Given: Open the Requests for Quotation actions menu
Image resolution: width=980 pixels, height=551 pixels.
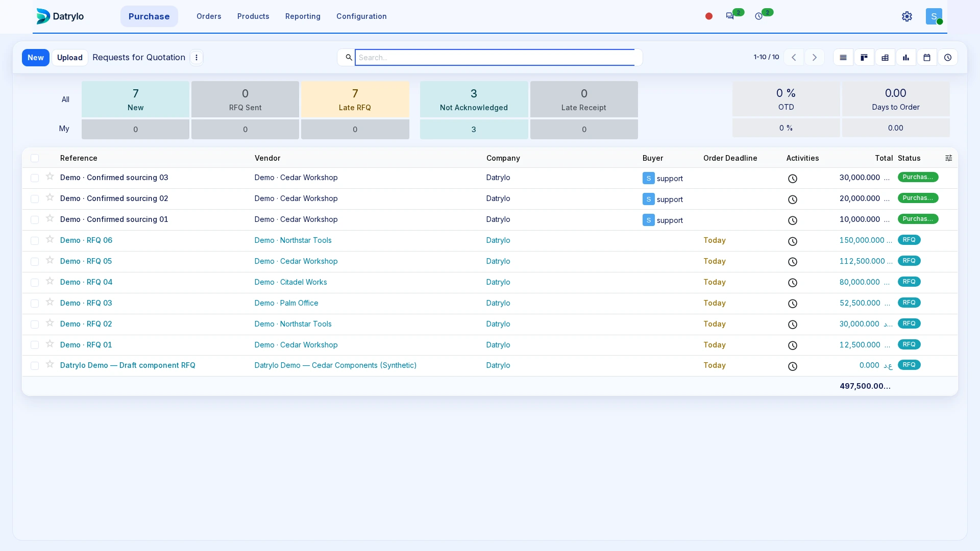Looking at the screenshot, I should click(x=197, y=58).
